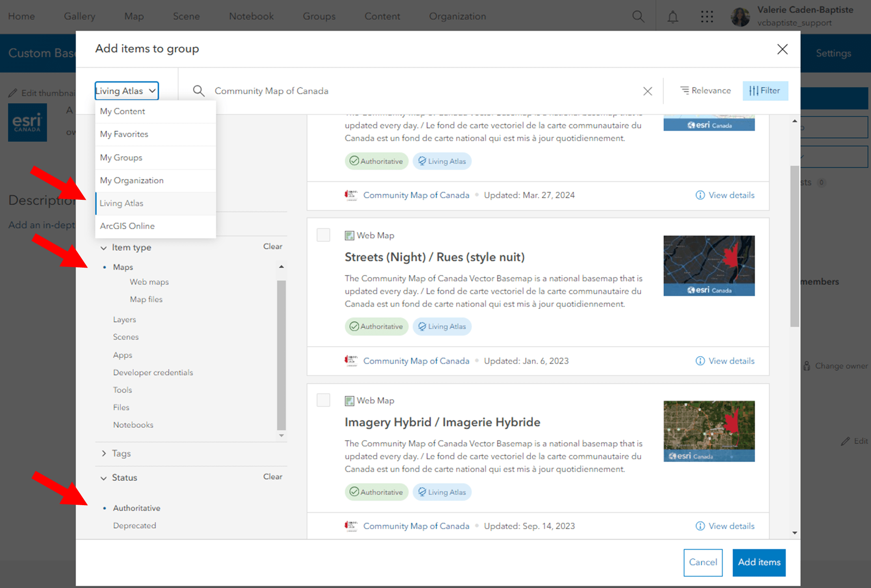Open the Relevance sort menu

point(706,91)
